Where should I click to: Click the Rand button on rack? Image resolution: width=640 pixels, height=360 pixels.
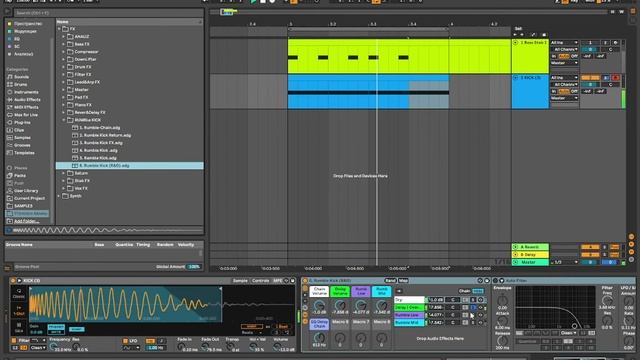(390, 281)
